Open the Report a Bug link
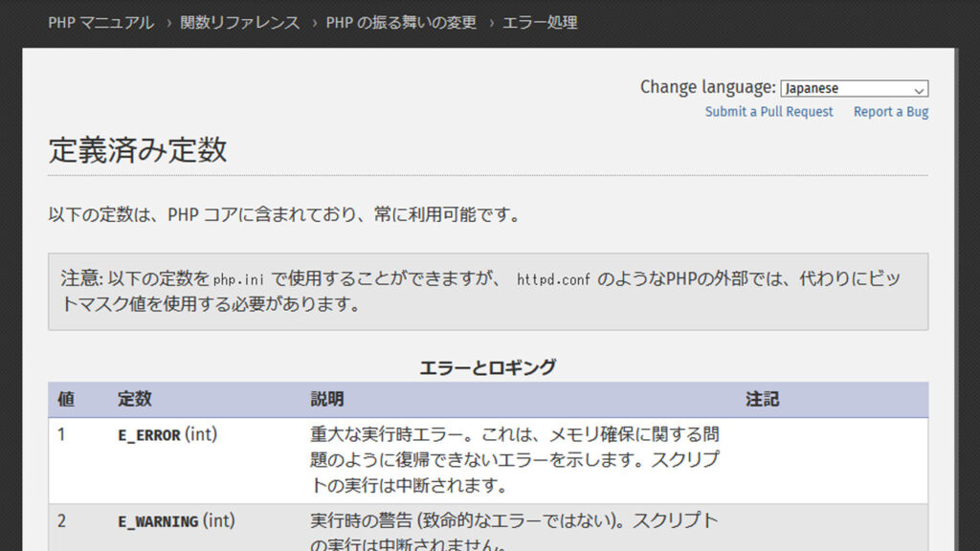Image resolution: width=980 pixels, height=551 pixels. tap(890, 112)
